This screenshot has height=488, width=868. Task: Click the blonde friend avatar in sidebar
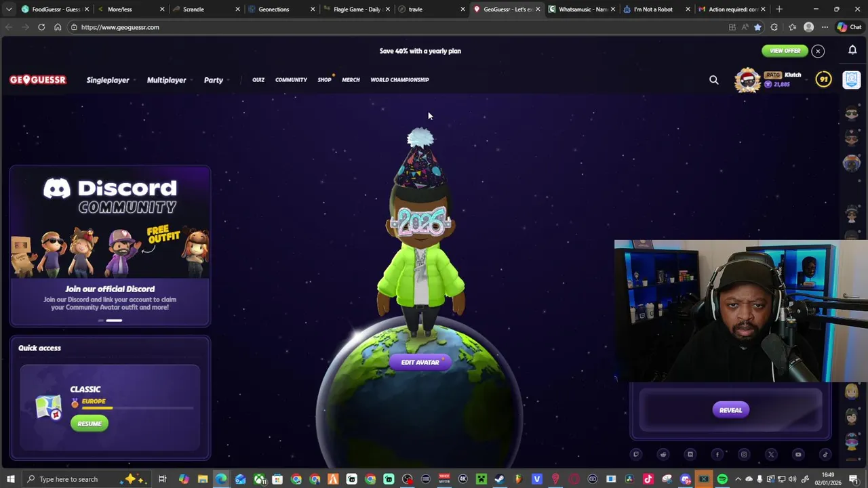(852, 391)
